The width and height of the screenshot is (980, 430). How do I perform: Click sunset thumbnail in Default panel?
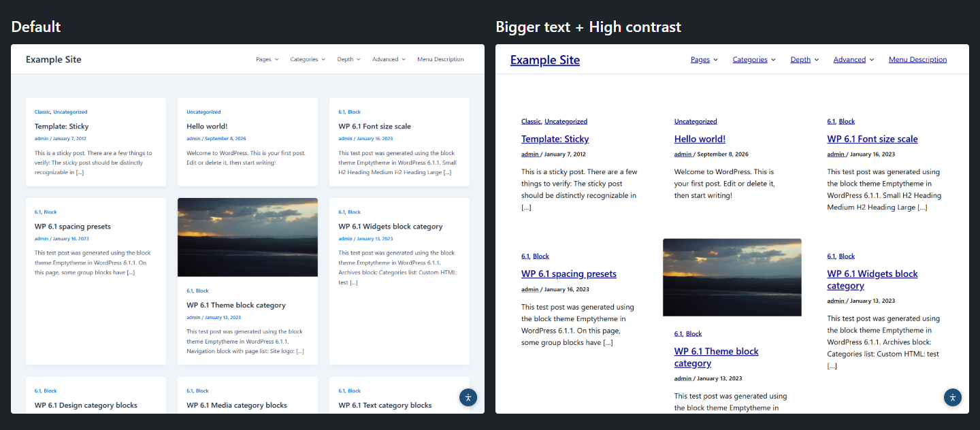248,237
